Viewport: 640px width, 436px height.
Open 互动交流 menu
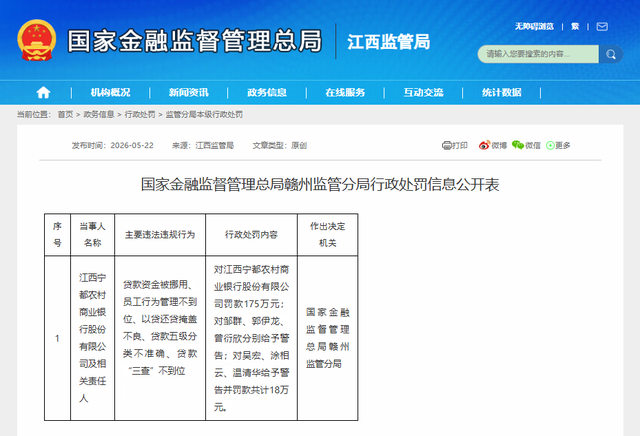tap(423, 93)
